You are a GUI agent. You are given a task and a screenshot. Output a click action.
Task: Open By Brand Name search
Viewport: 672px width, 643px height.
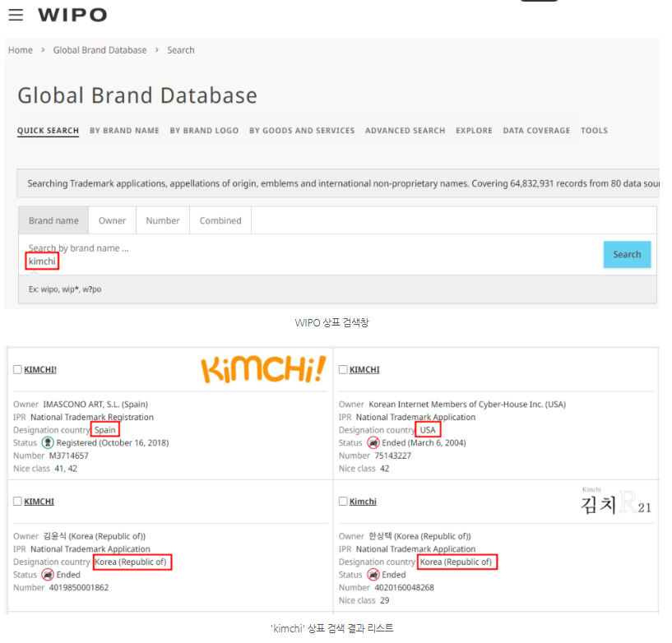tap(124, 131)
